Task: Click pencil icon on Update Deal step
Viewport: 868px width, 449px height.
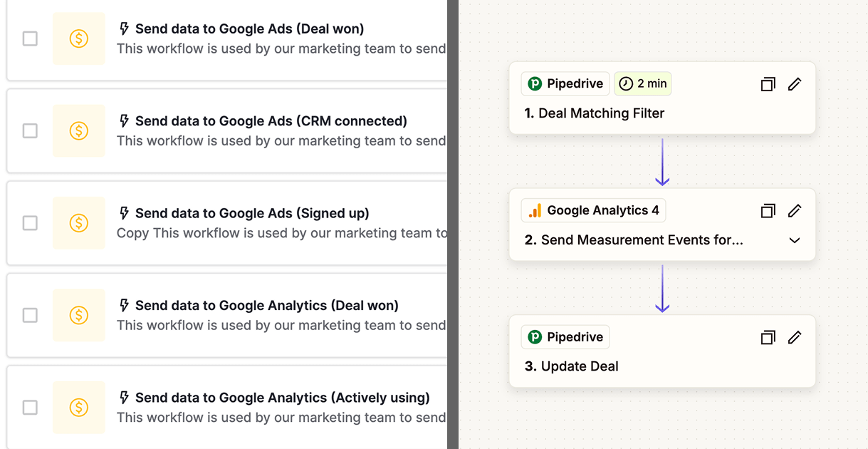Action: click(x=795, y=337)
